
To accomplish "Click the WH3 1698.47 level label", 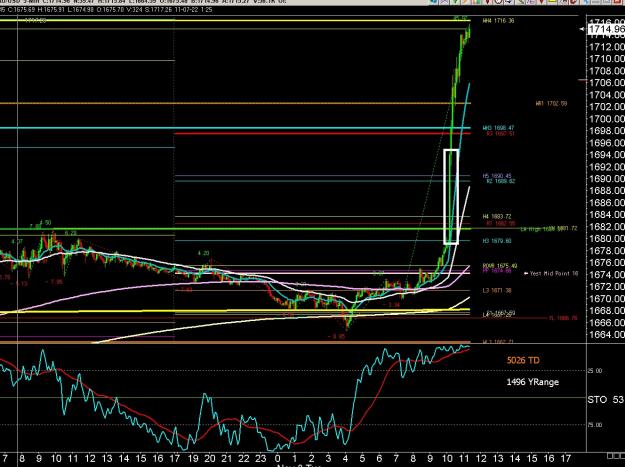I will coord(498,128).
